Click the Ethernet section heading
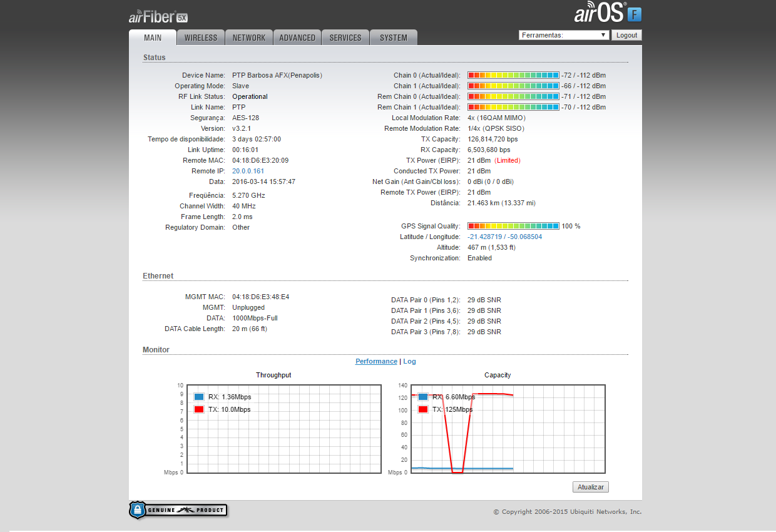This screenshot has height=532, width=776. [x=158, y=276]
